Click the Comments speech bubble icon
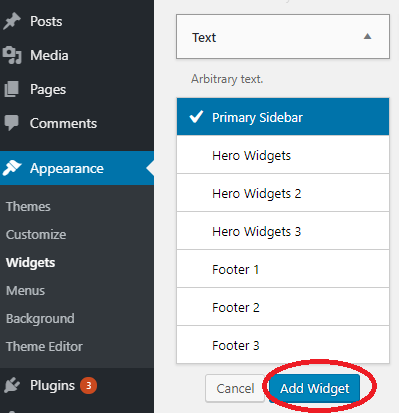 (12, 123)
